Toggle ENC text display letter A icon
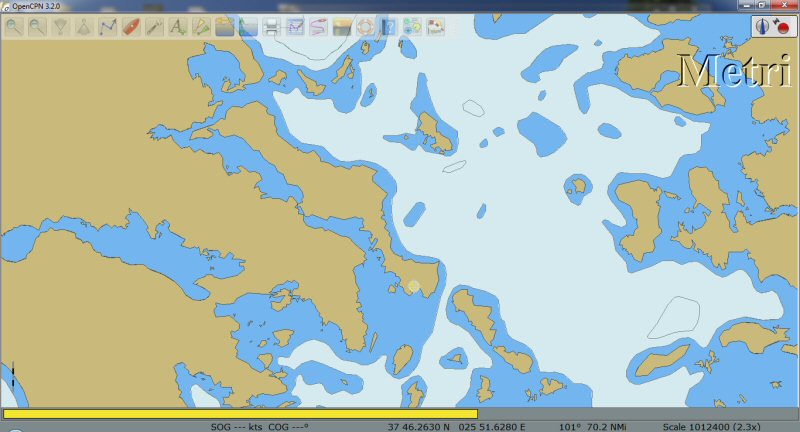Image resolution: width=800 pixels, height=432 pixels. [178, 27]
